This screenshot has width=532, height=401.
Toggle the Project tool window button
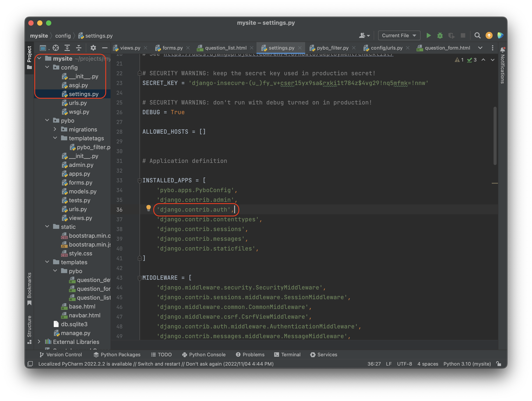29,57
